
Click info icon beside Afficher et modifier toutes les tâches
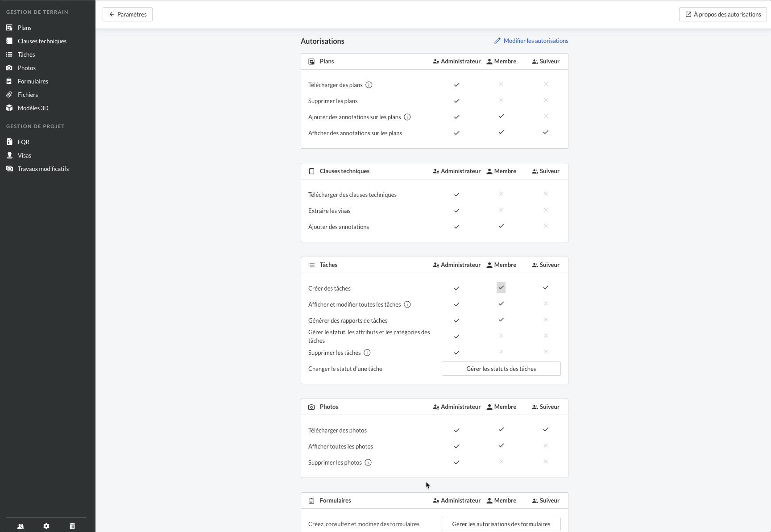click(407, 304)
